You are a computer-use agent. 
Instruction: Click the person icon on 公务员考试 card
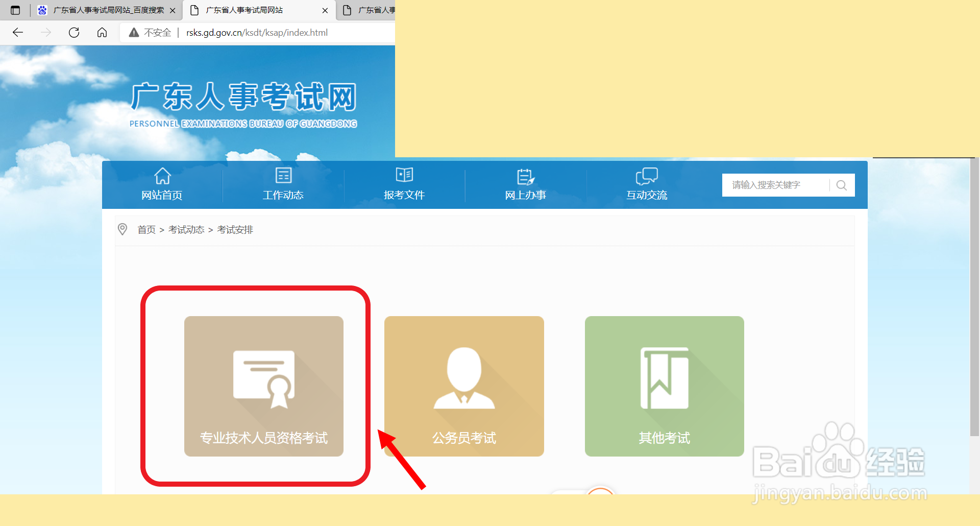pyautogui.click(x=464, y=378)
